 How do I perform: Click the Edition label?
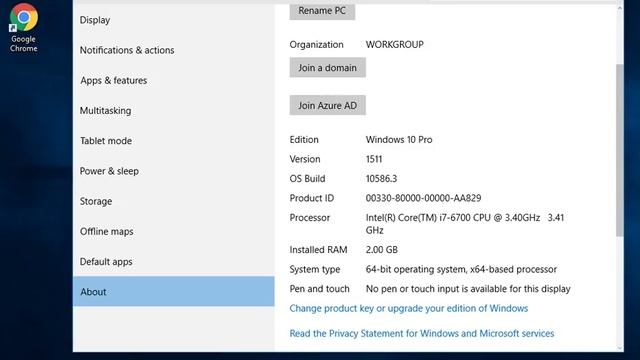click(x=304, y=140)
